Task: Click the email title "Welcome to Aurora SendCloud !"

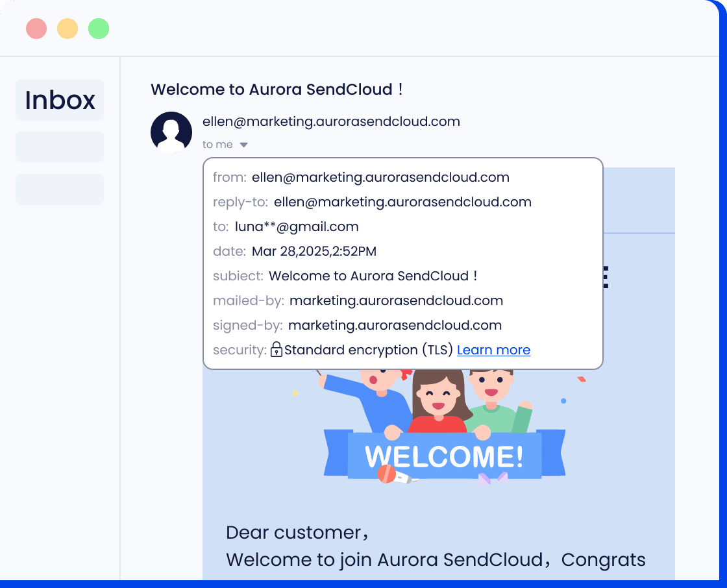Action: click(x=277, y=89)
